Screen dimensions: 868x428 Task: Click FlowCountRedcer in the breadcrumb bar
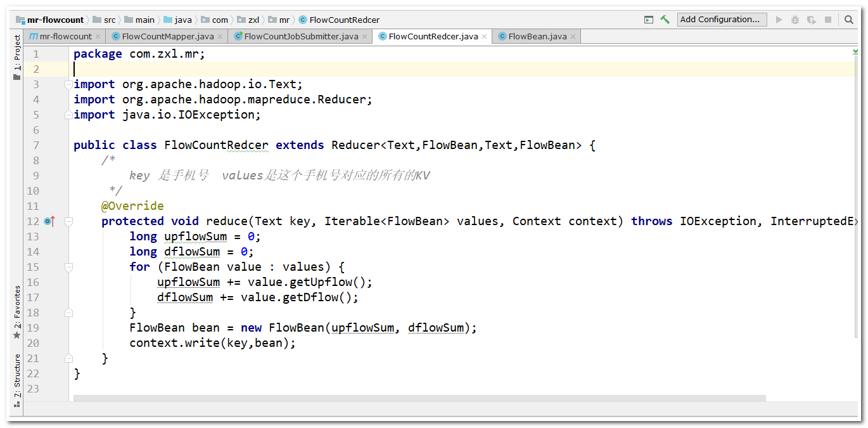click(x=339, y=20)
